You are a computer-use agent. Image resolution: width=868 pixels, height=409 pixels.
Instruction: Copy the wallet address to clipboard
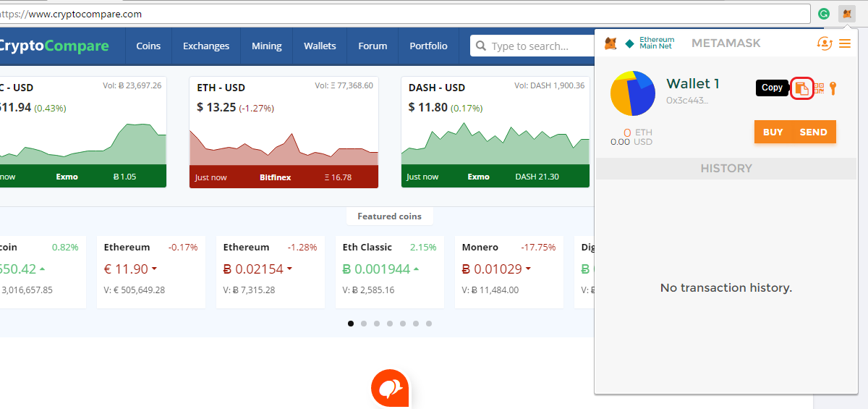[x=801, y=88]
